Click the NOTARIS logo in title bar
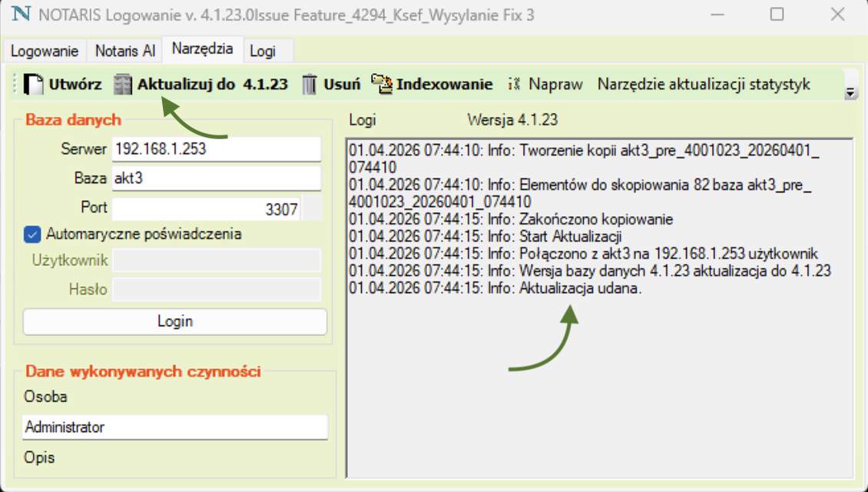The width and height of the screenshot is (868, 492). pyautogui.click(x=23, y=15)
